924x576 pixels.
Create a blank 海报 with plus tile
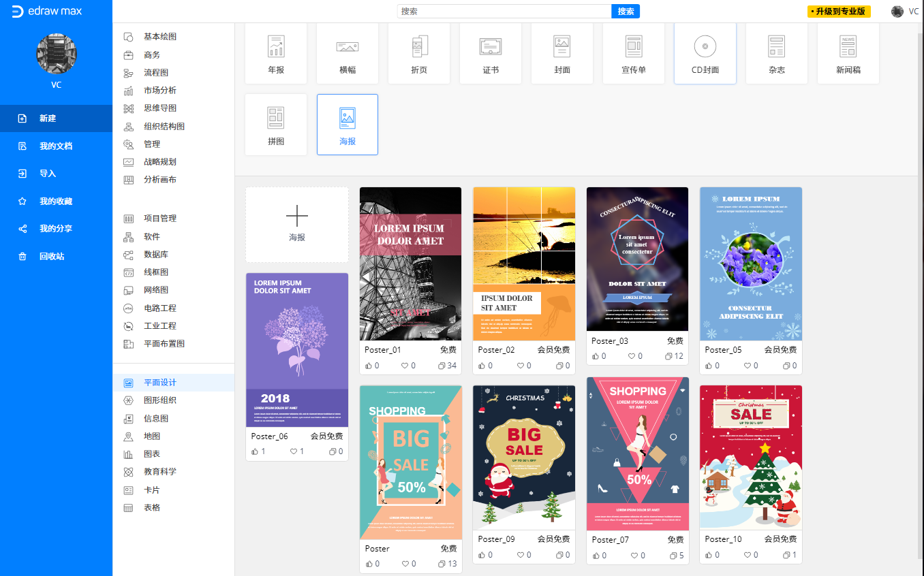[297, 225]
